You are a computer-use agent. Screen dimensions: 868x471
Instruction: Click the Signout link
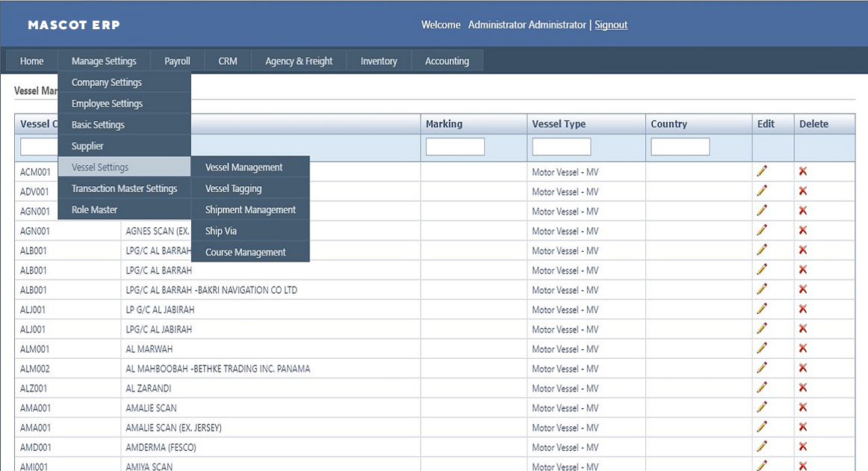click(x=610, y=25)
